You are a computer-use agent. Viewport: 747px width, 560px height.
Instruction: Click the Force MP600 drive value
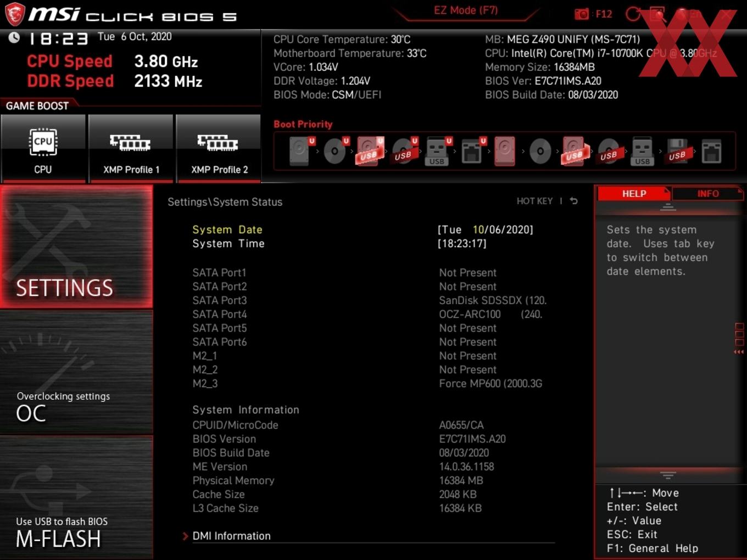(x=490, y=383)
